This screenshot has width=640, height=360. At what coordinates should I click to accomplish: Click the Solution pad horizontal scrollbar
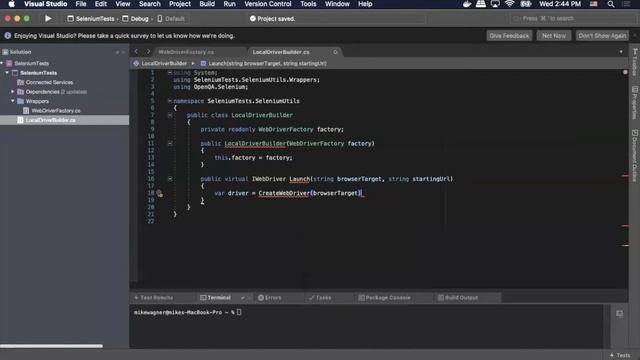click(51, 346)
